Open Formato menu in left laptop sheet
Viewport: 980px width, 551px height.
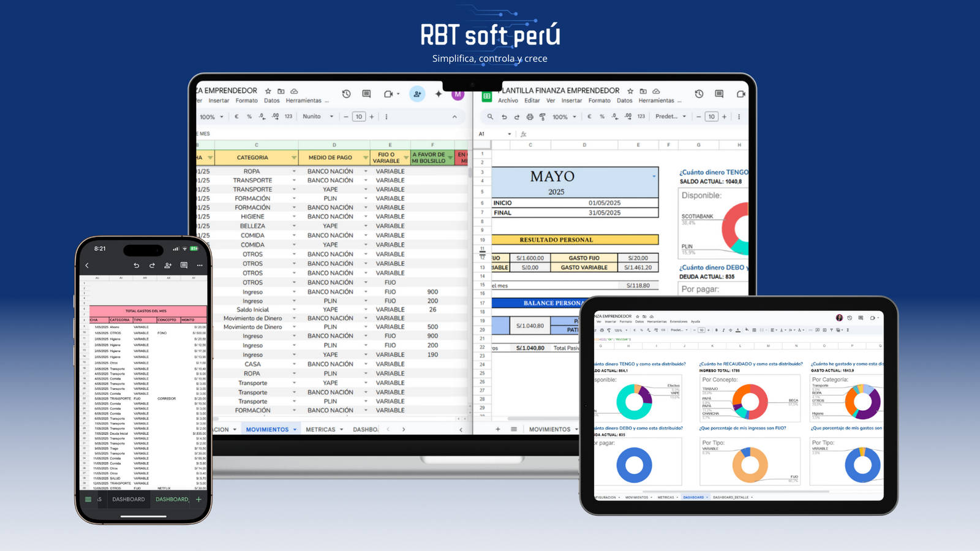[246, 100]
